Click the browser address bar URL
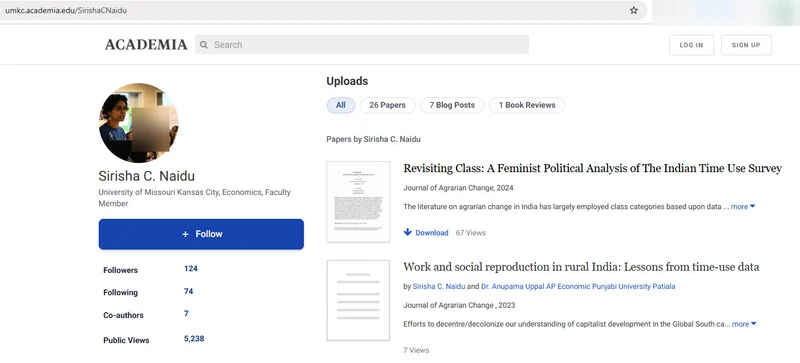The height and width of the screenshot is (363, 800). 66,10
